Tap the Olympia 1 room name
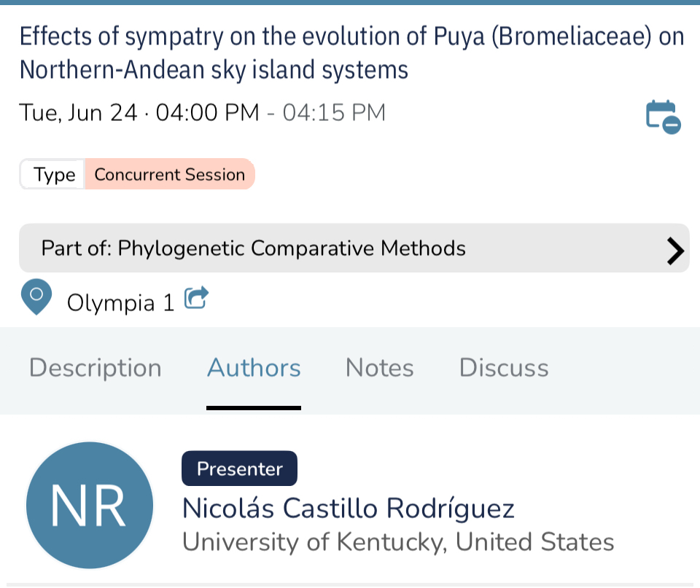This screenshot has width=700, height=588. tap(120, 302)
